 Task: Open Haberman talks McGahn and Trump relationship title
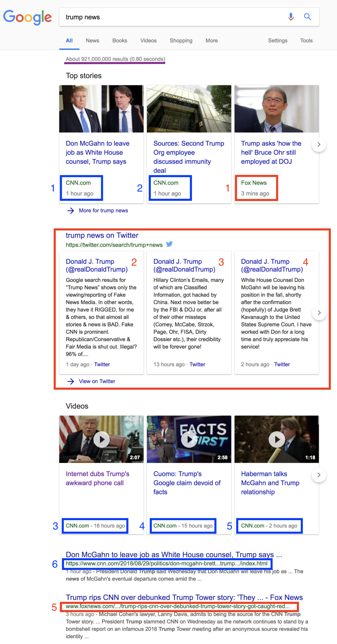tap(270, 483)
